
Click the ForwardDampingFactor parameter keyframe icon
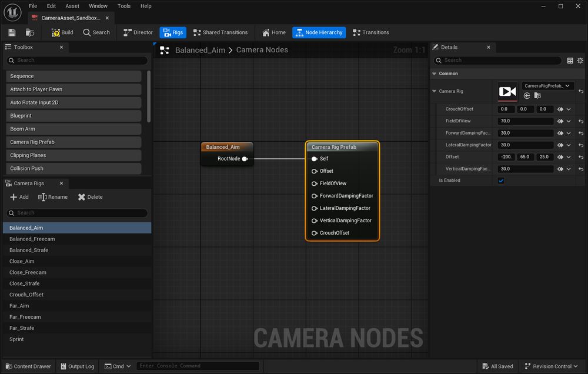(560, 133)
